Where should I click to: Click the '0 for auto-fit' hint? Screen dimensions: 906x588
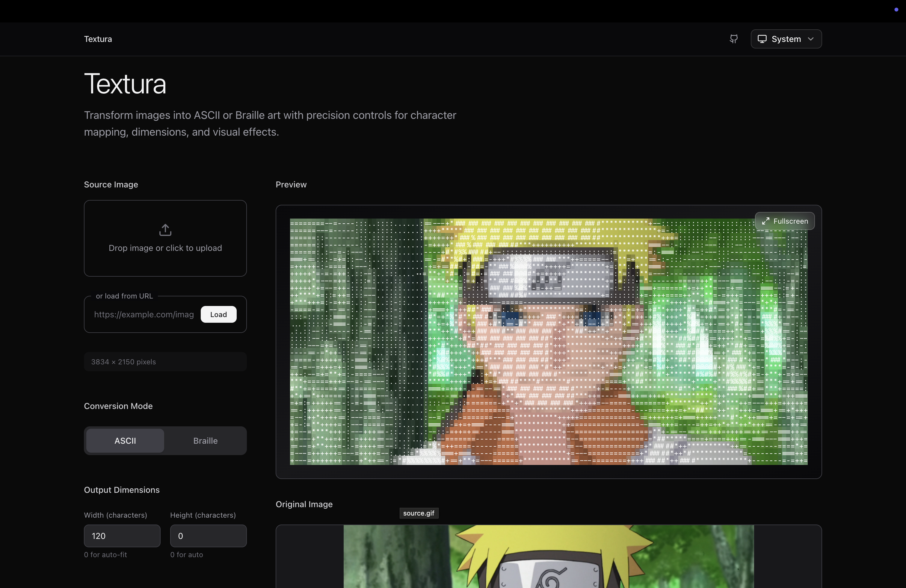point(105,554)
